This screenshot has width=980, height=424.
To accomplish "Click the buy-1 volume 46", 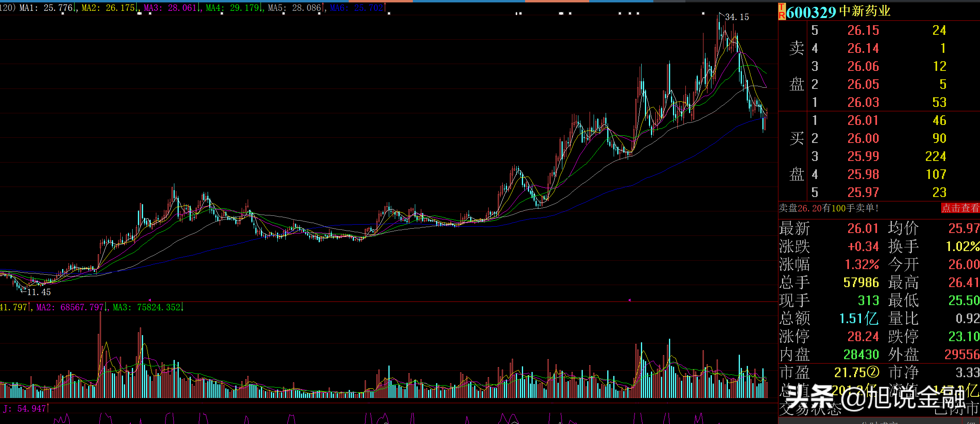I will click(x=939, y=121).
